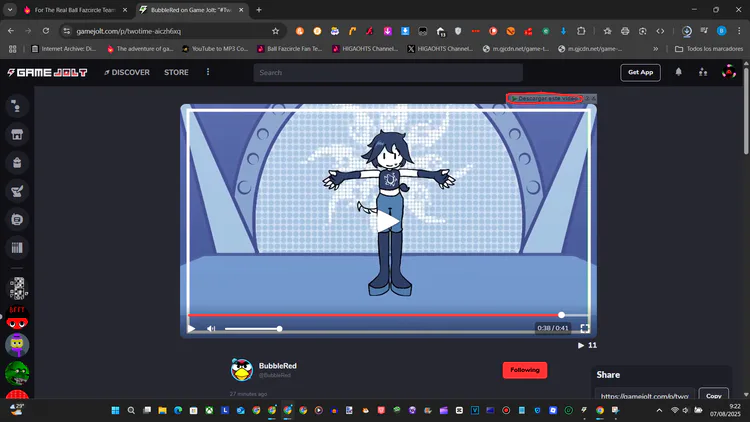Open the BubbleRed username link

tap(277, 366)
